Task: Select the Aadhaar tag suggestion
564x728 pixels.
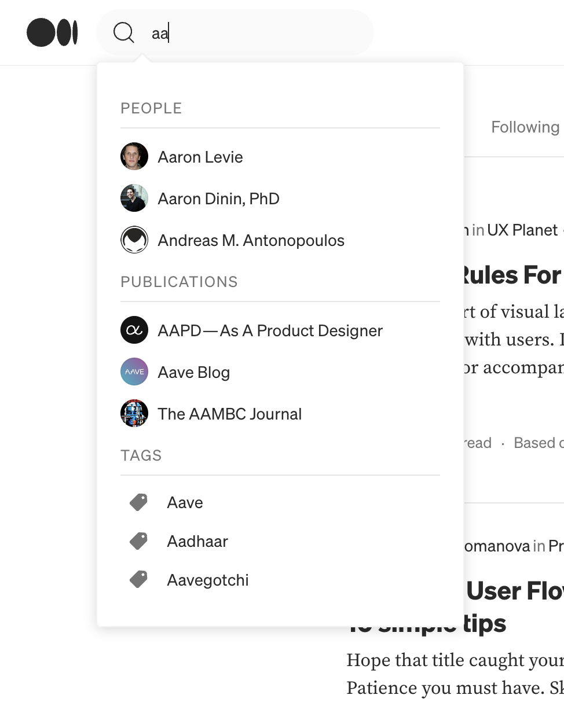Action: [x=197, y=542]
